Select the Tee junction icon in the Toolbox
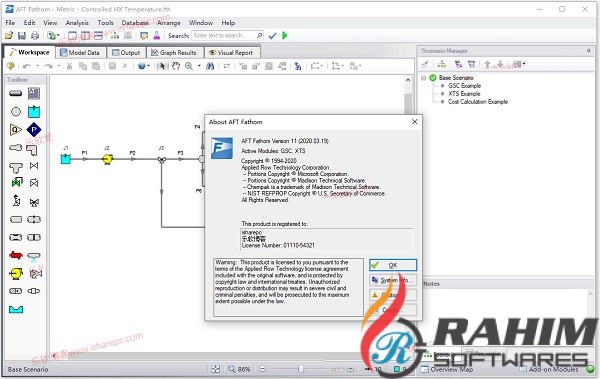 16,167
